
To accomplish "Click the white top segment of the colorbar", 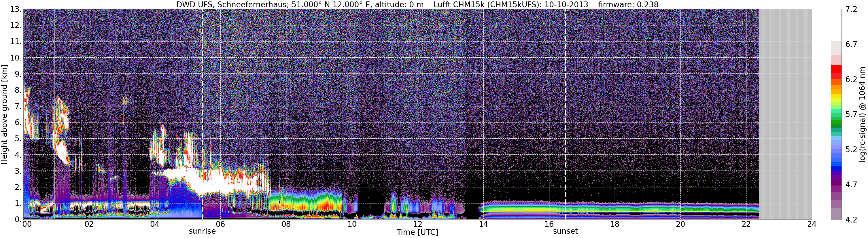I will tap(836, 25).
